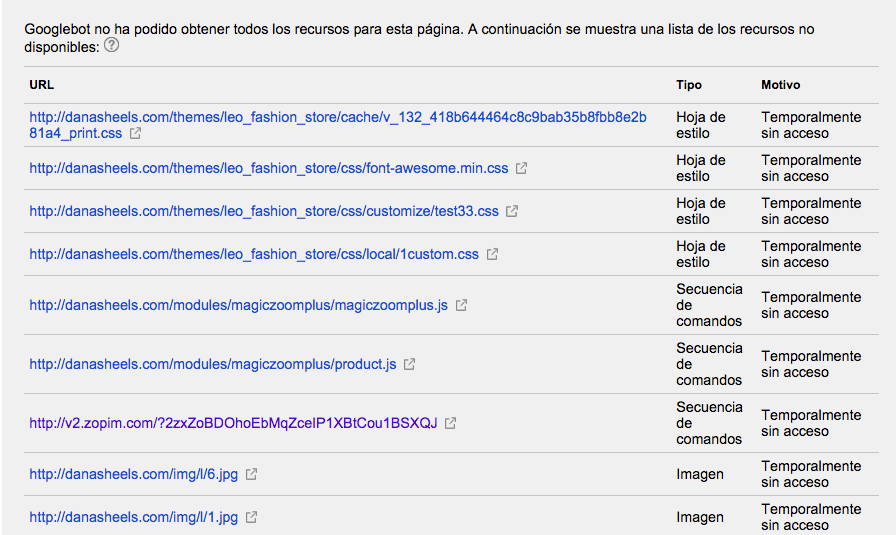This screenshot has width=896, height=535.
Task: Select 'Secuencia de comandos' in the magiczoomplus.js row
Action: tap(709, 305)
